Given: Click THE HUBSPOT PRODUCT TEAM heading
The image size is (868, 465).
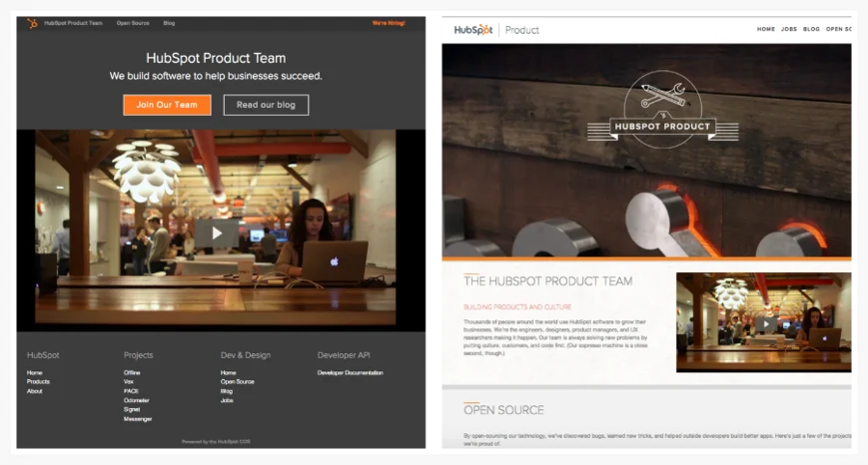Looking at the screenshot, I should 548,280.
